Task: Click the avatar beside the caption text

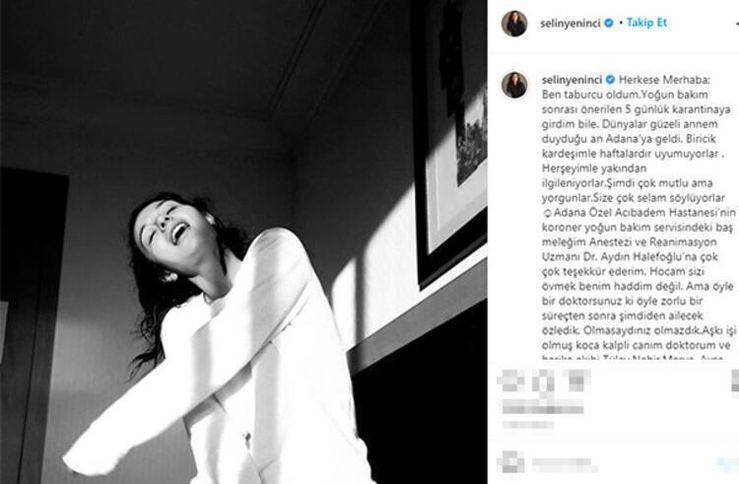Action: (514, 85)
